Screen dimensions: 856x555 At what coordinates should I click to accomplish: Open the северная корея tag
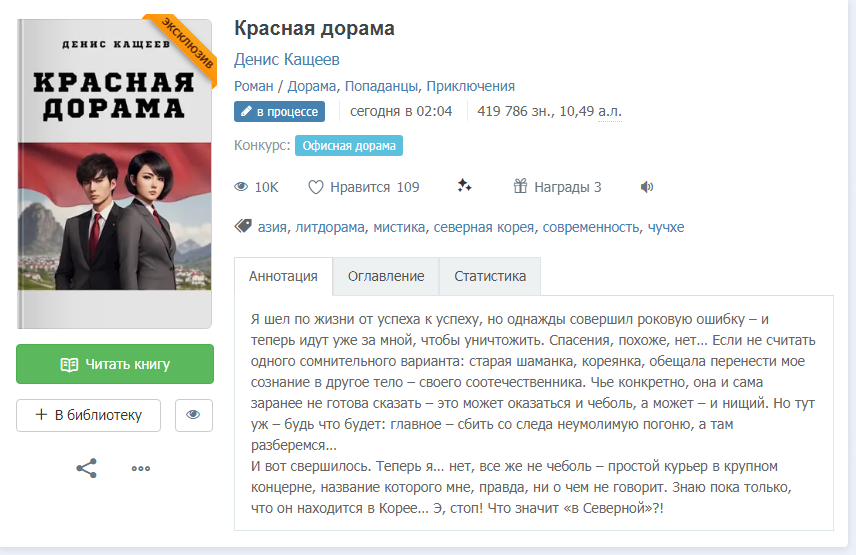484,227
